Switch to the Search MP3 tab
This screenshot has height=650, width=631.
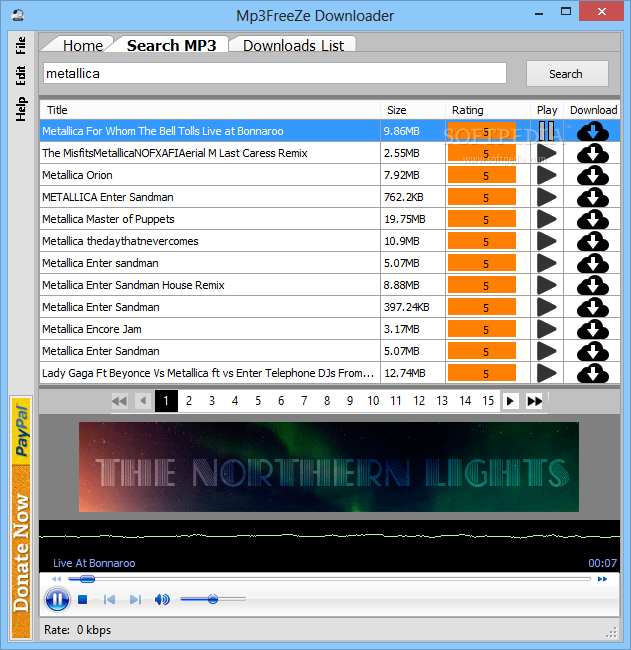coord(171,45)
